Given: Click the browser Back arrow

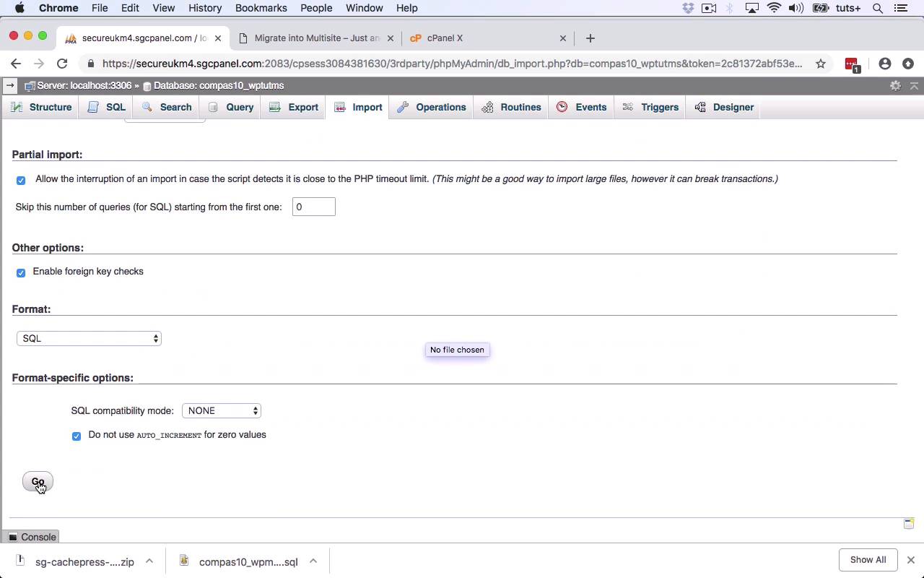Looking at the screenshot, I should coord(16,64).
